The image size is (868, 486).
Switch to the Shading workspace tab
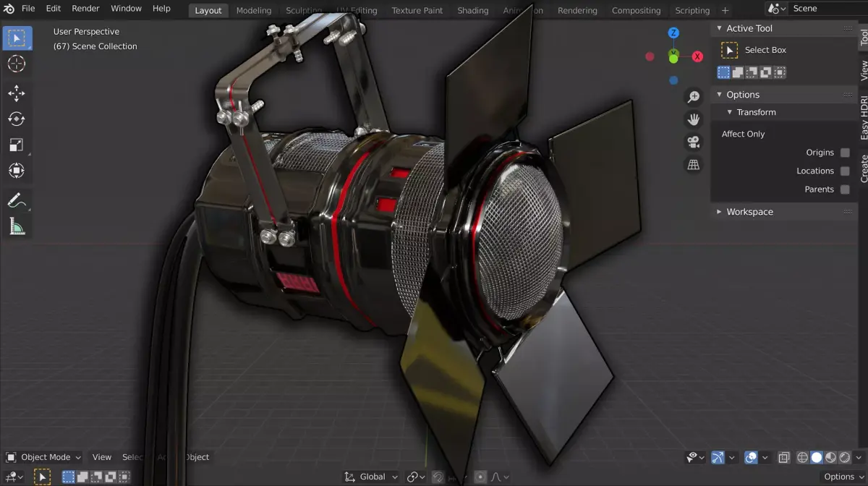(x=472, y=10)
